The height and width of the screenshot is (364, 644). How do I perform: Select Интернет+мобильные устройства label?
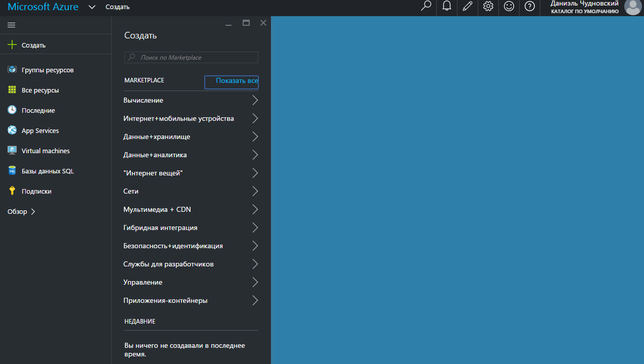[178, 118]
